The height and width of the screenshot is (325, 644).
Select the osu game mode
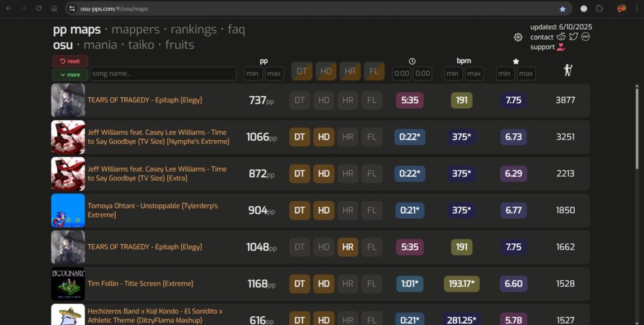tap(63, 45)
